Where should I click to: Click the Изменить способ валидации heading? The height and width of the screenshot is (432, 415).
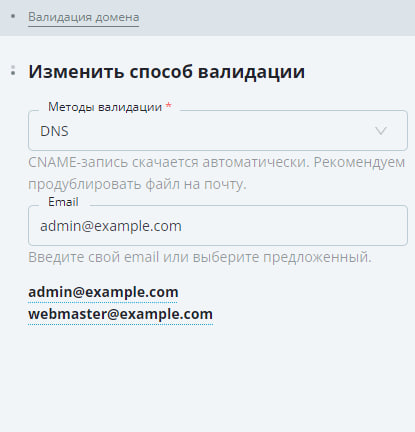click(166, 71)
